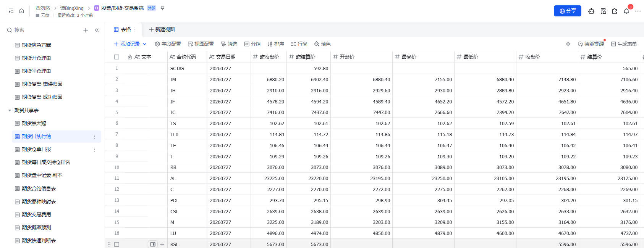Open 智能提醒 smart reminders

[591, 44]
